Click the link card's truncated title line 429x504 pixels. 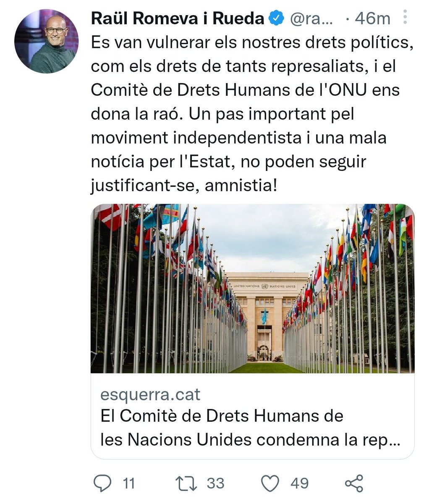pyautogui.click(x=250, y=440)
